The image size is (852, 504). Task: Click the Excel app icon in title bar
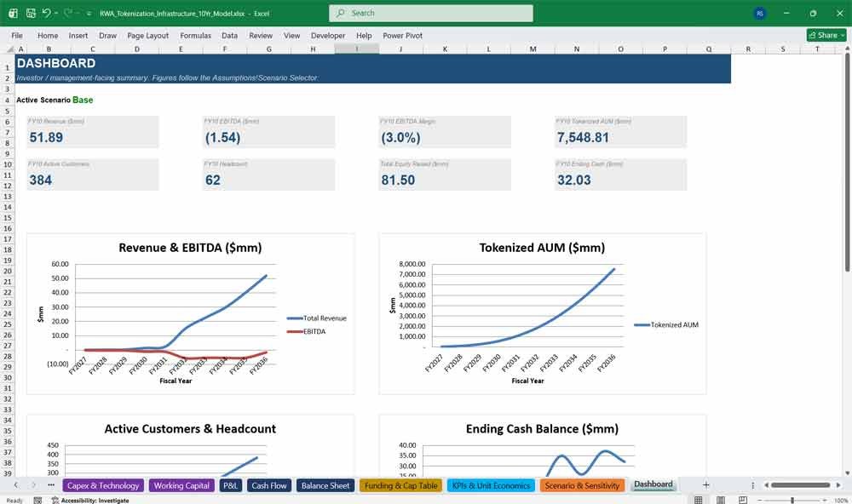(x=13, y=13)
